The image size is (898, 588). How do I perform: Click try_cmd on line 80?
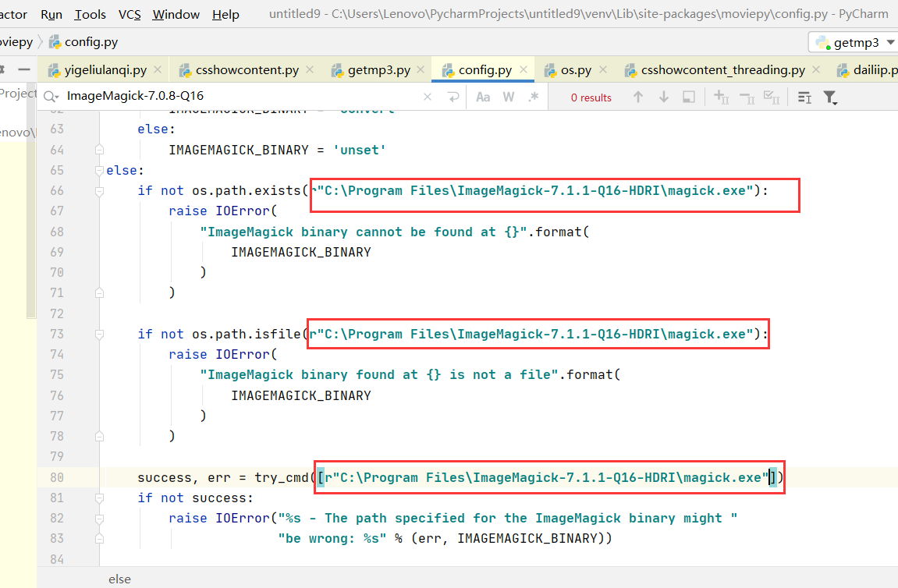(x=282, y=477)
